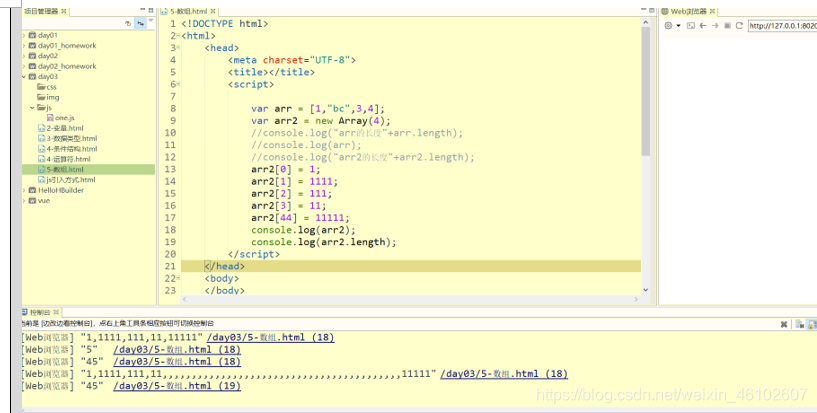
Task: Click the browser console icon
Action: click(691, 26)
